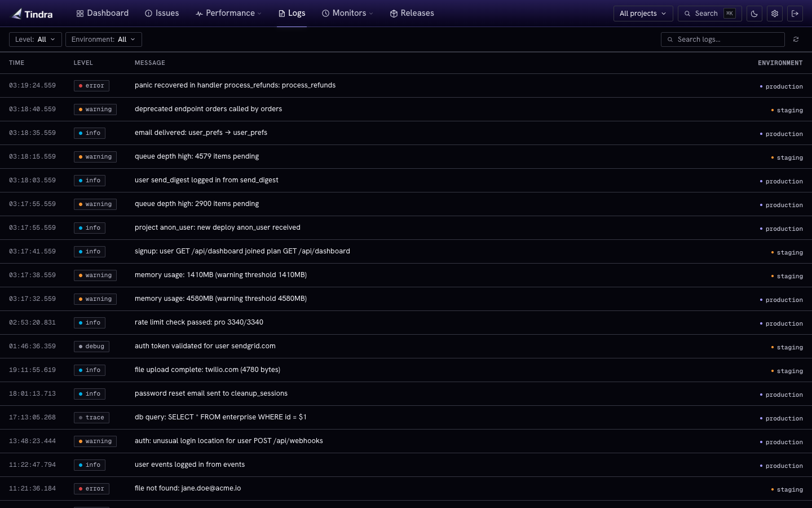Viewport: 812px width, 508px height.
Task: Open the email delivered user_prefs log
Action: pos(201,133)
